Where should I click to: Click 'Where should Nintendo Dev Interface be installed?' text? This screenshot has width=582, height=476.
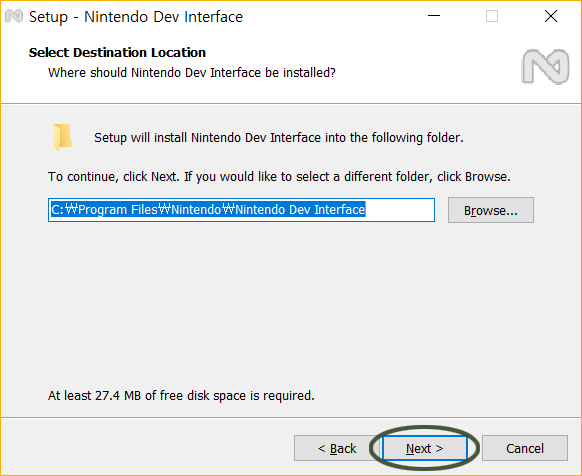192,73
